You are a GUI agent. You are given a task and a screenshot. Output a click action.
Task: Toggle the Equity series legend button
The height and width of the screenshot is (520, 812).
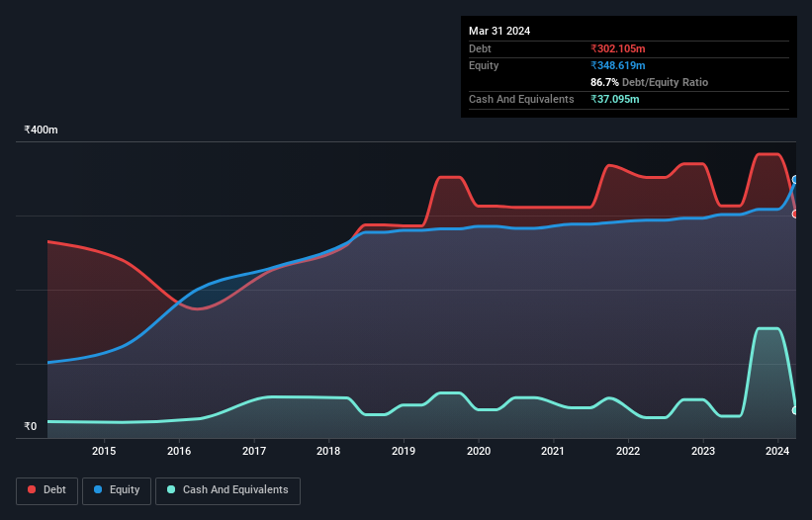coord(117,490)
